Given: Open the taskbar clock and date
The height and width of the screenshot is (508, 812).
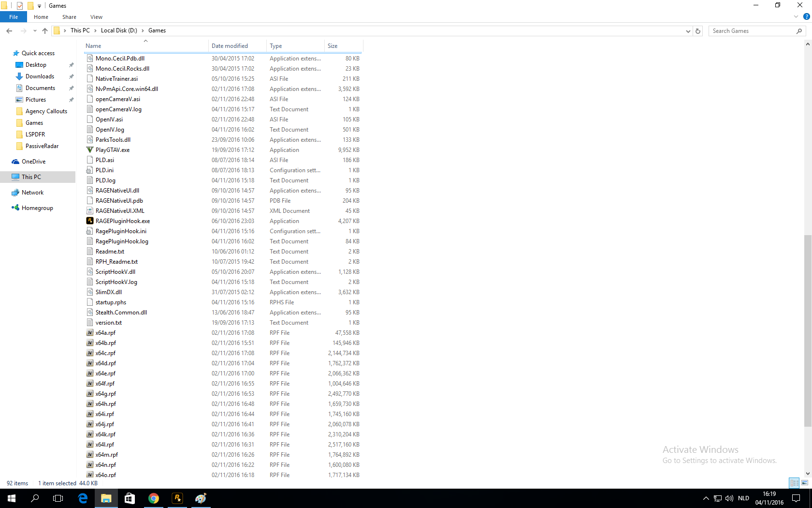Looking at the screenshot, I should click(769, 498).
